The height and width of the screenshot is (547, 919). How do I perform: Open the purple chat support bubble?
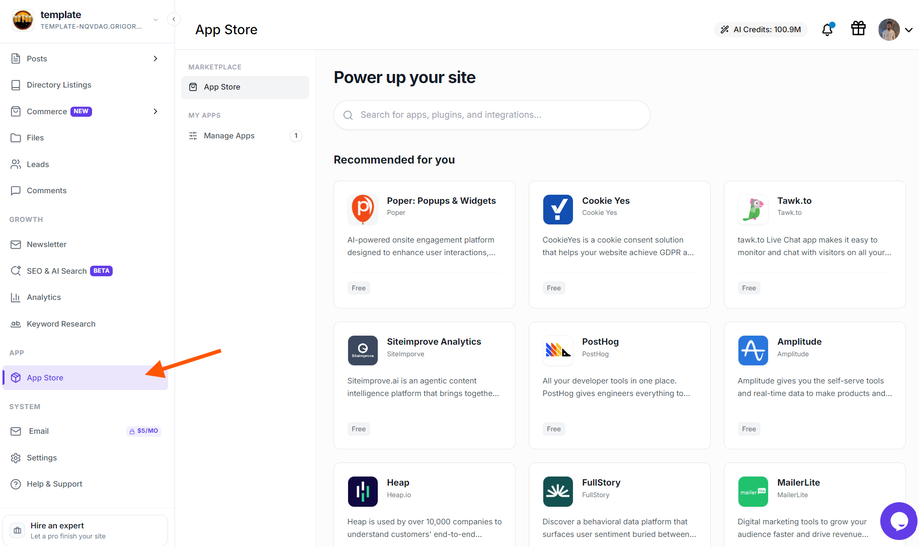click(898, 521)
